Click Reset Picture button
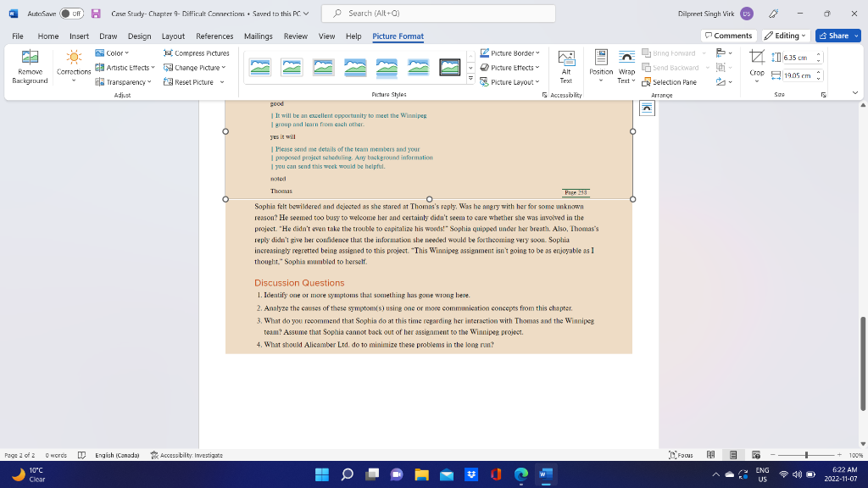 [189, 82]
